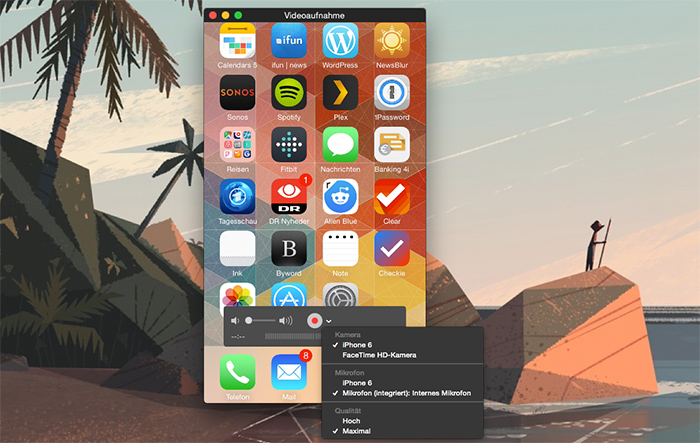Tap the 1Password app icon

click(392, 92)
